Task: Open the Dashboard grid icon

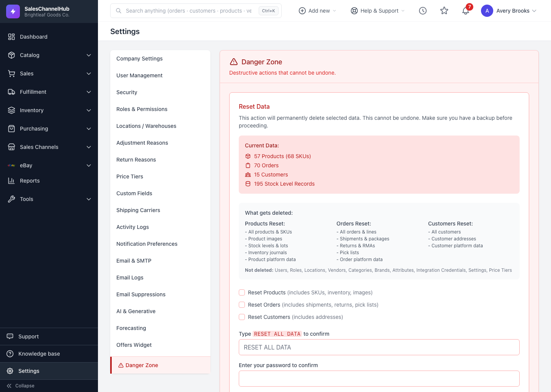Action: tap(11, 37)
